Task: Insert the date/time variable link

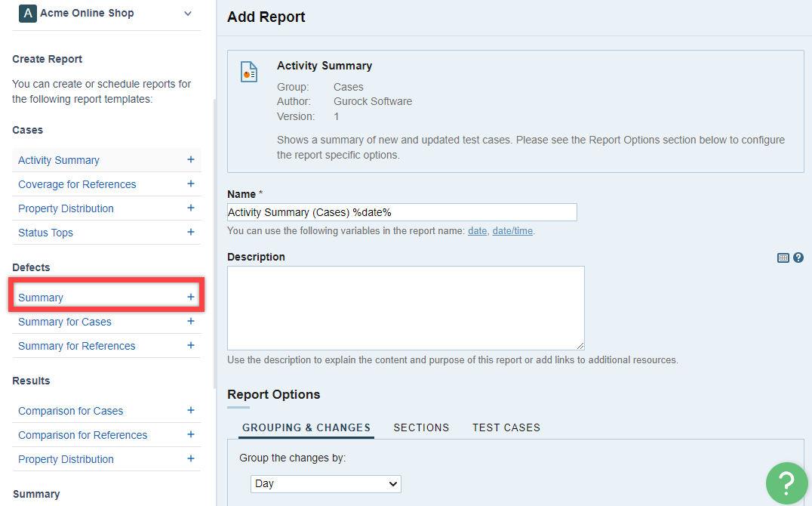Action: click(x=512, y=231)
